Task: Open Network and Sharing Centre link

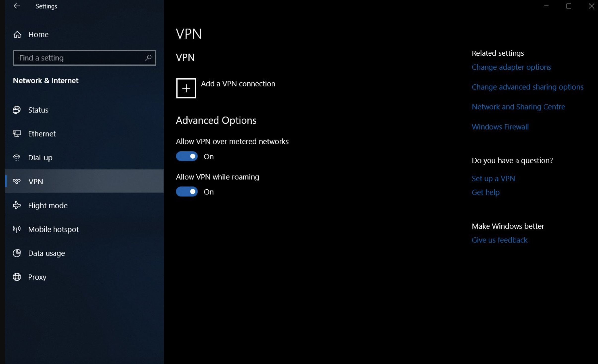Action: point(518,107)
